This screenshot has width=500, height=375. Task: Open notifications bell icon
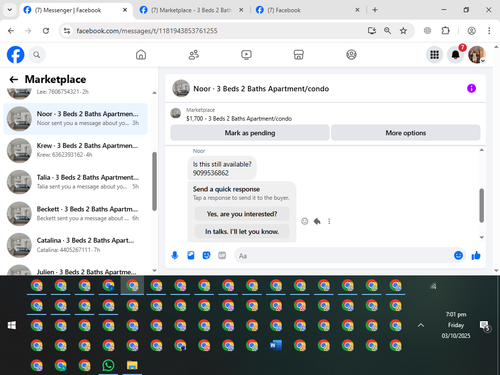[x=455, y=55]
